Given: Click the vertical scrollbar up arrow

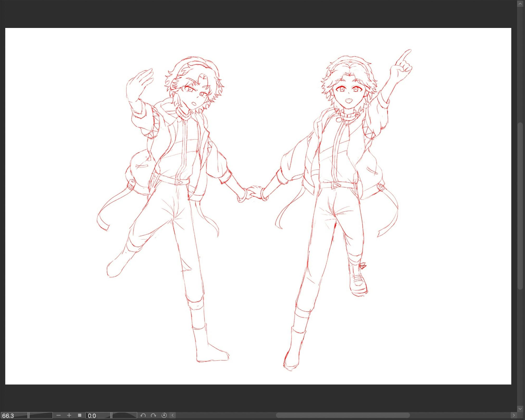Looking at the screenshot, I should [x=520, y=4].
